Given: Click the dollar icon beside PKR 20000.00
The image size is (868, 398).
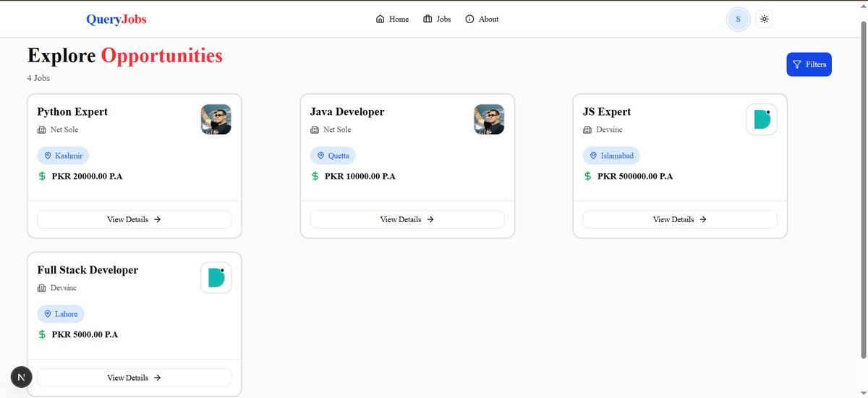Looking at the screenshot, I should point(42,176).
